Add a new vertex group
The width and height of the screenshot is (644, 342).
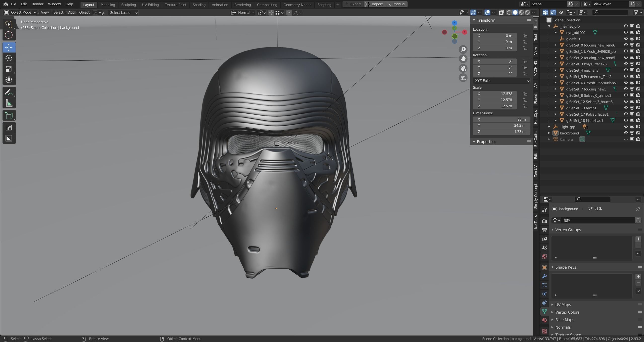638,239
